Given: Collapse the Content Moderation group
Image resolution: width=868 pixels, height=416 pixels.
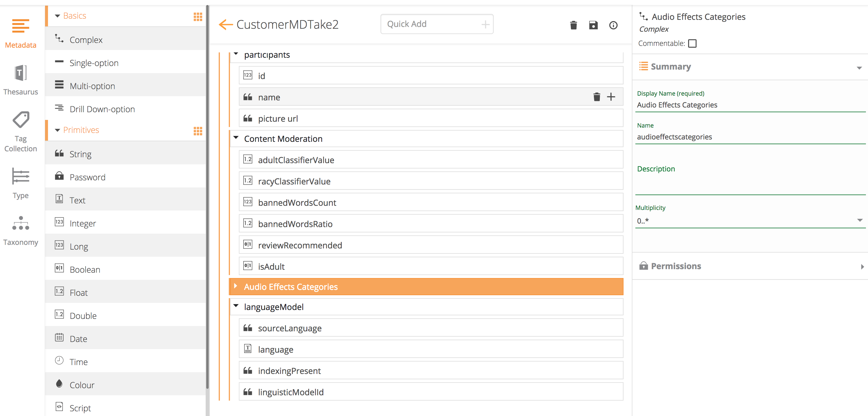Looking at the screenshot, I should click(236, 138).
